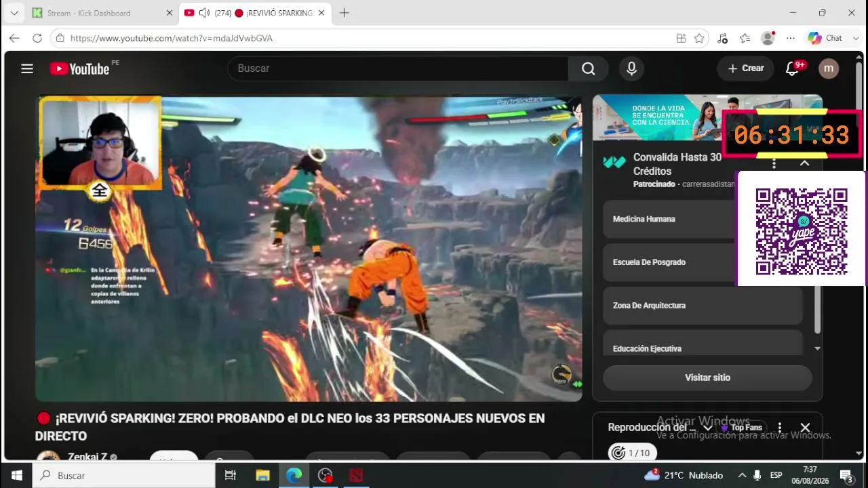
Task: Collapse the sponsored ad card chevron
Action: 804,163
